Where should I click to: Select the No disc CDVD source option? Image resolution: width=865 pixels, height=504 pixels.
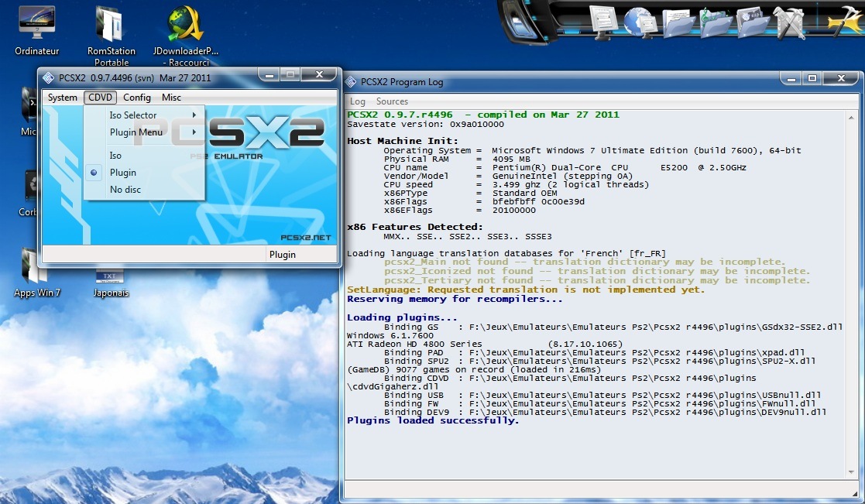coord(145,190)
